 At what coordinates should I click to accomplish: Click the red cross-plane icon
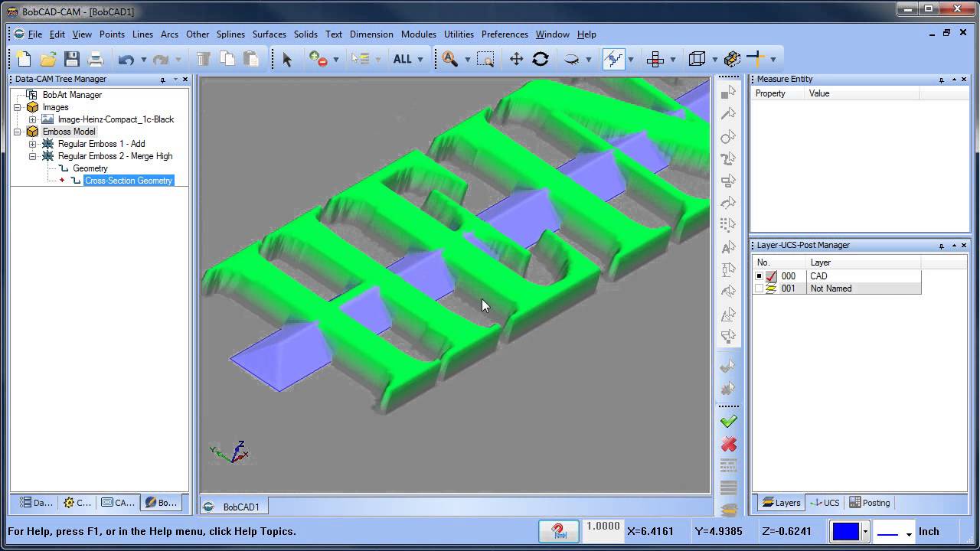[x=655, y=59]
